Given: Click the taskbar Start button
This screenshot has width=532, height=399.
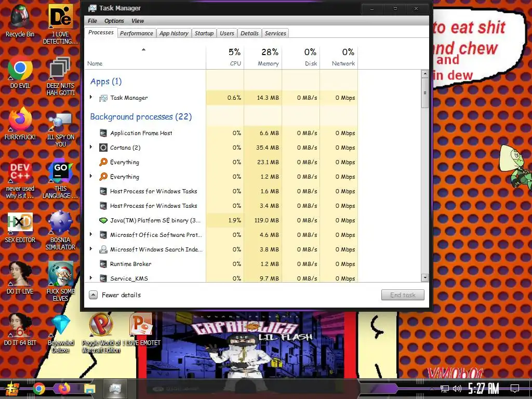Looking at the screenshot, I should (x=12, y=389).
